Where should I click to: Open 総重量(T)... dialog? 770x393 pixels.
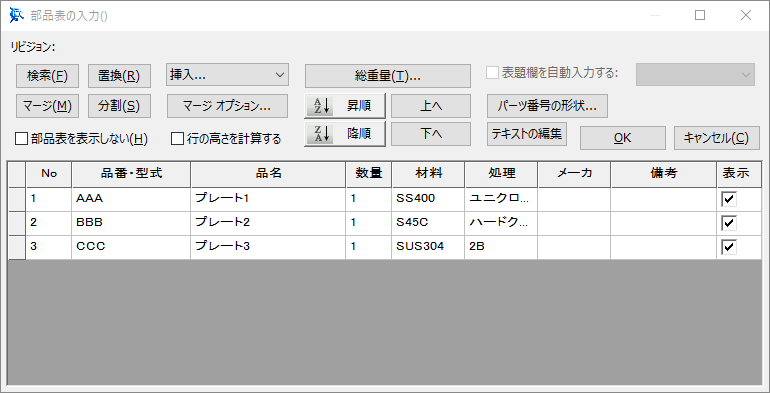[x=388, y=76]
